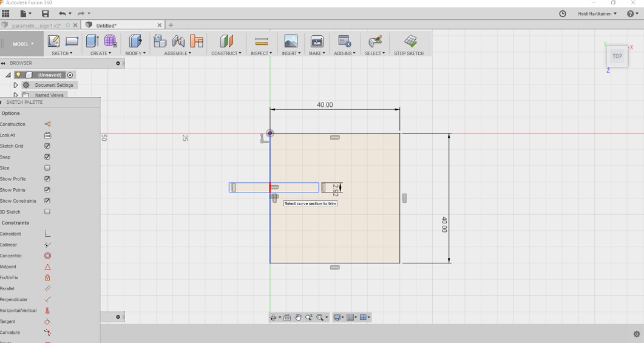
Task: Open the Grid and Snaps settings dropdown
Action: pyautogui.click(x=352, y=317)
